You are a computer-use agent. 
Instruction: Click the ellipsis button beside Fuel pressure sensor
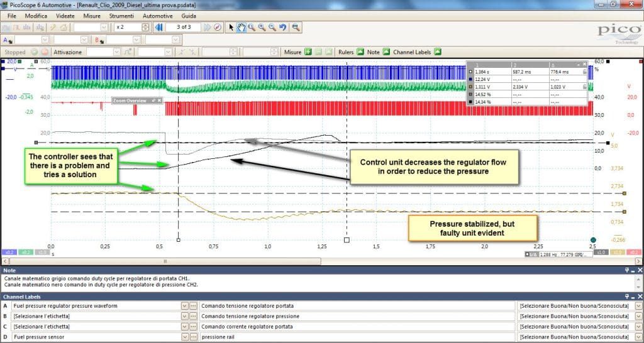(193, 337)
